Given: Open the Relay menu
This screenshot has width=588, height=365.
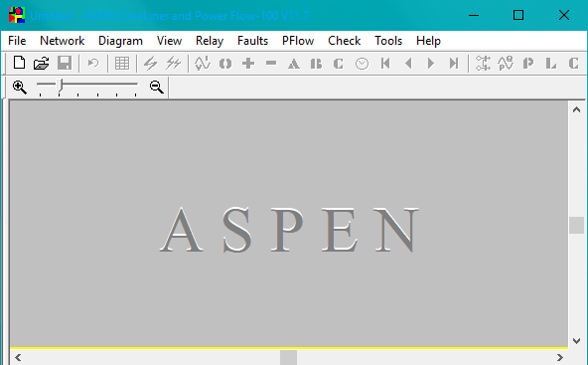Looking at the screenshot, I should [x=210, y=41].
